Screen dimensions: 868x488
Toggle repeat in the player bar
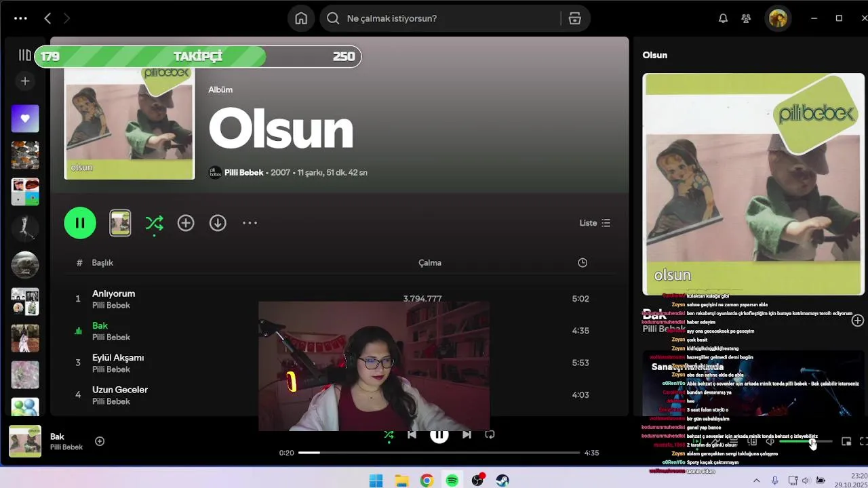pos(490,435)
